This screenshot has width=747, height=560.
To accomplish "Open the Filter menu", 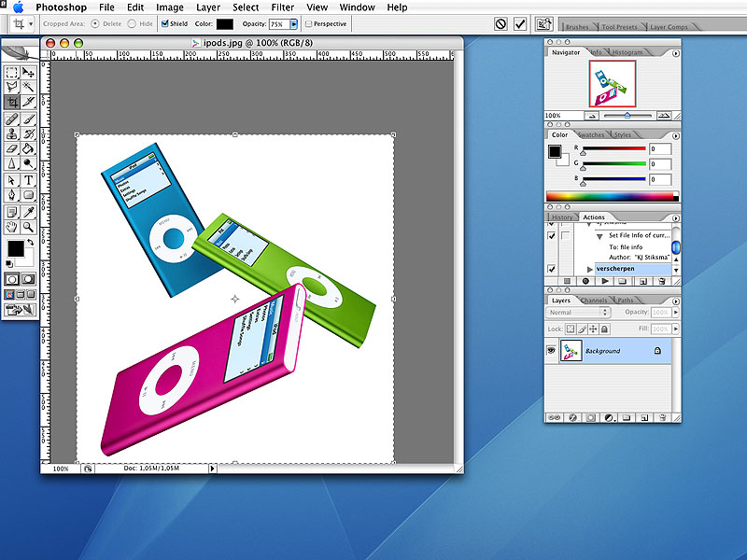I will pos(283,7).
